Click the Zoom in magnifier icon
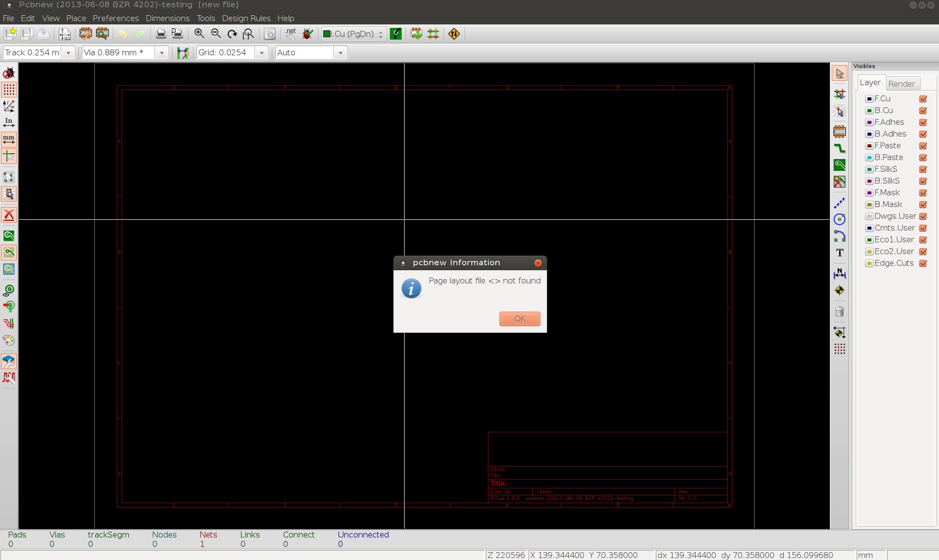Viewport: 939px width, 560px height. click(x=199, y=34)
